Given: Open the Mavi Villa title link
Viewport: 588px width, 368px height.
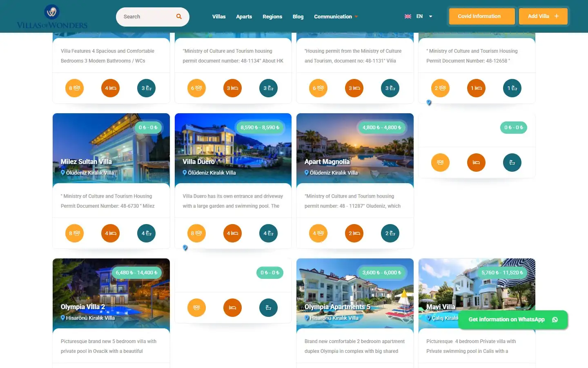Looking at the screenshot, I should (x=441, y=307).
